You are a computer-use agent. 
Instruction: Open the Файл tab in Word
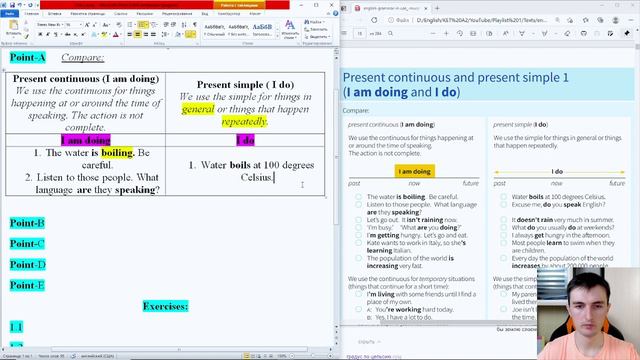pos(10,13)
